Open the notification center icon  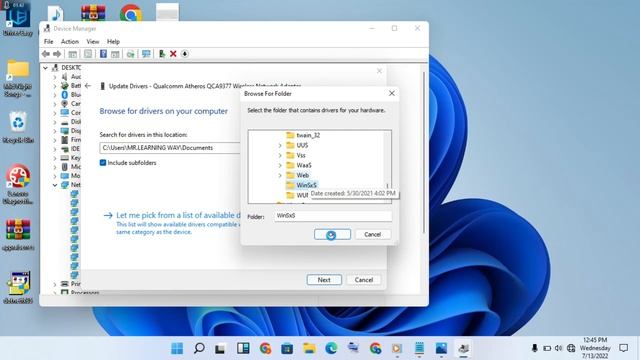623,348
